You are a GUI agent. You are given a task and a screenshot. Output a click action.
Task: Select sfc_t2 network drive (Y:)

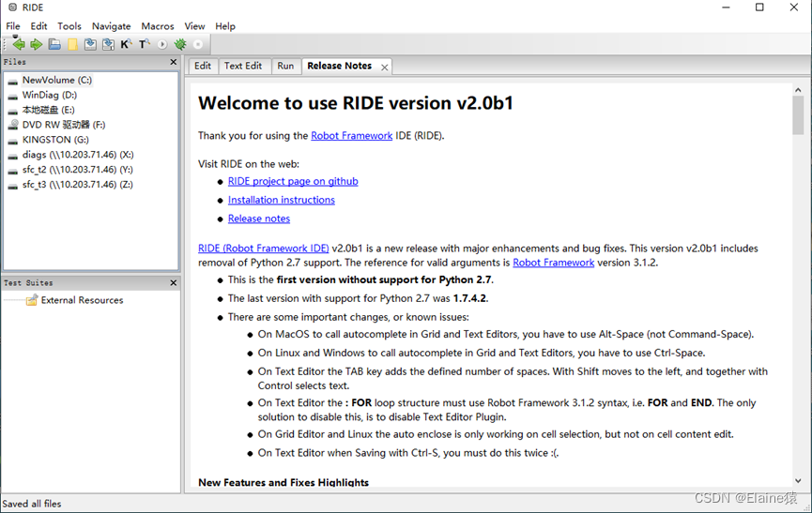tap(78, 170)
